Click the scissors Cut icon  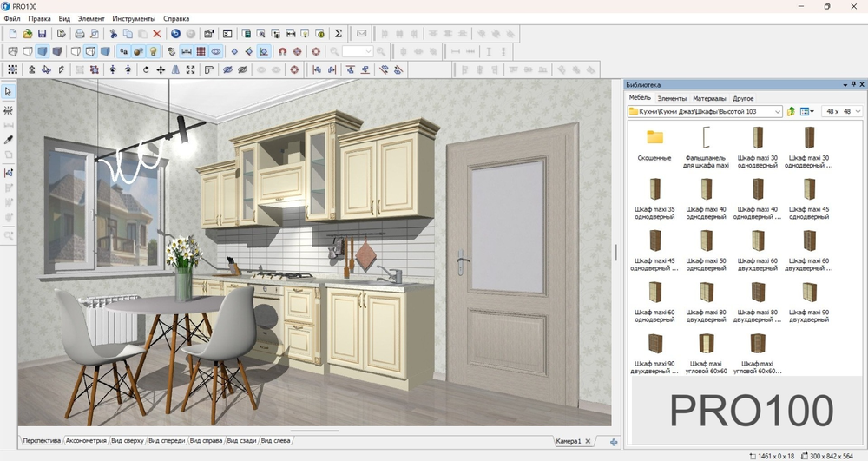coord(114,34)
